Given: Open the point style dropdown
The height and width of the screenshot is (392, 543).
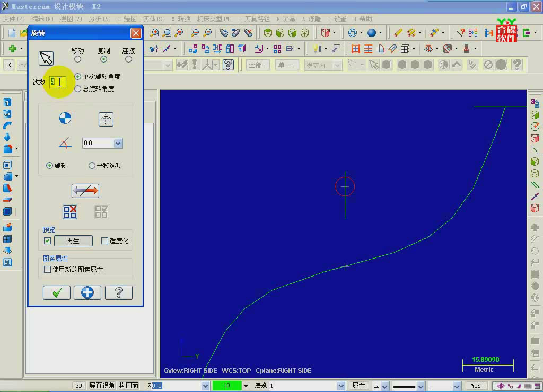Looking at the screenshot, I should 384,387.
